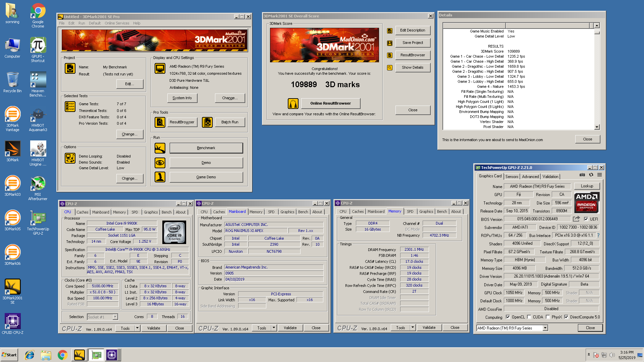Screen dimensions: 644x362
Task: Click the Batch Run icon in Pro Tools
Action: [x=207, y=122]
